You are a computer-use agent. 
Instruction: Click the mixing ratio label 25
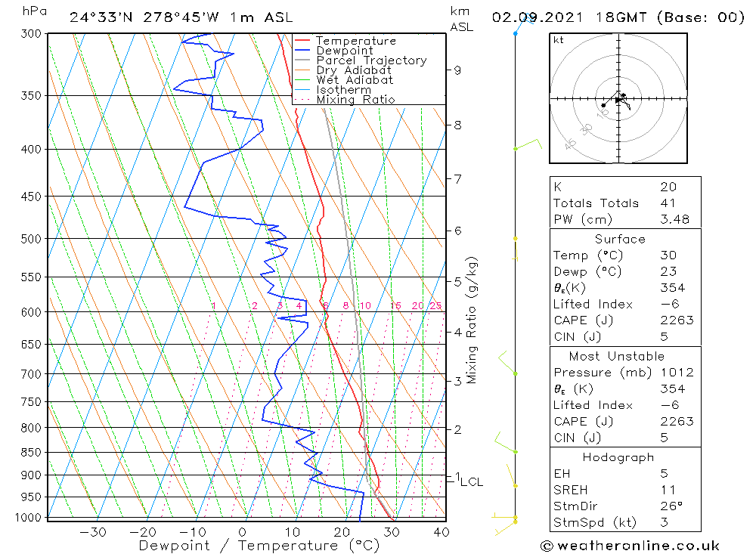[436, 305]
